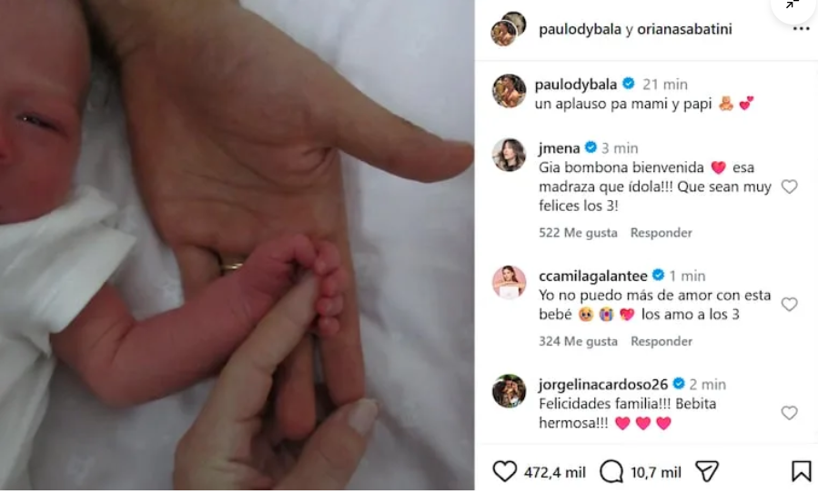Viewport: 818px width, 504px height.
Task: Open the three-dots more options menu
Action: click(801, 29)
